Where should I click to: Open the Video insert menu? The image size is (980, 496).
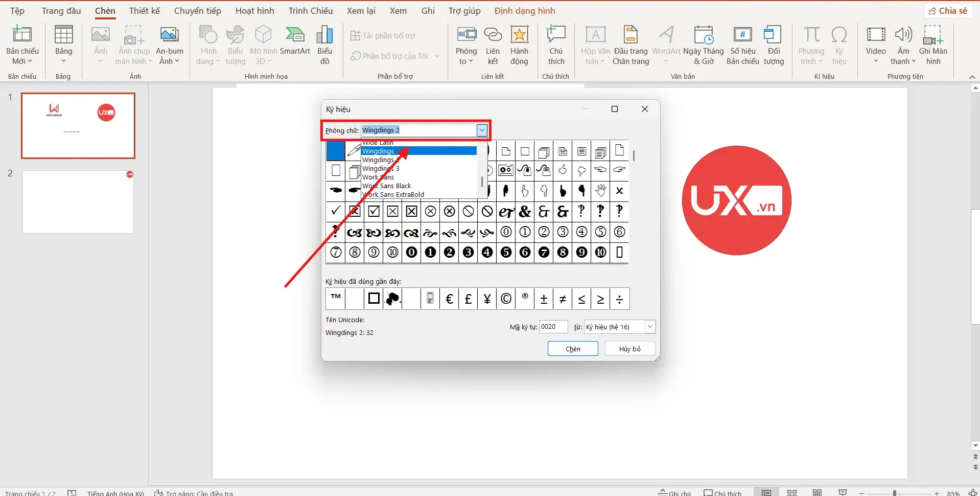[876, 46]
